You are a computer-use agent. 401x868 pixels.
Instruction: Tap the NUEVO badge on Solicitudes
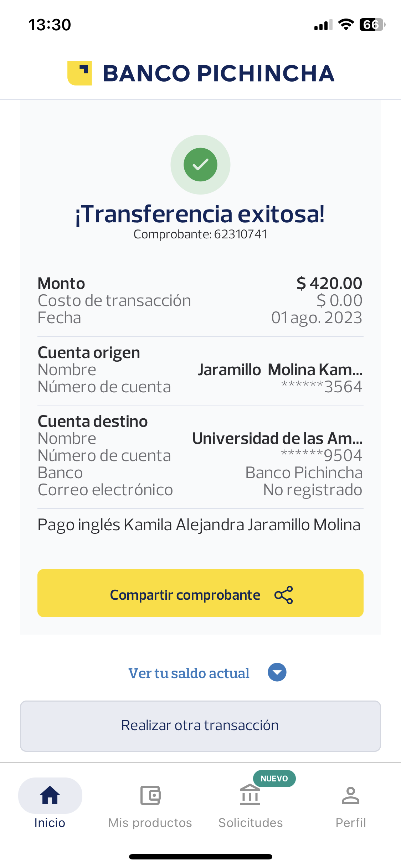pos(274,779)
